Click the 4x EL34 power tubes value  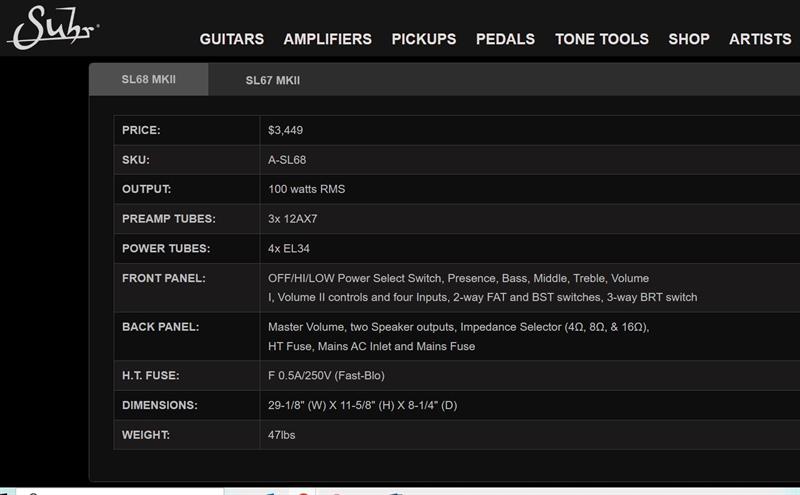289,248
